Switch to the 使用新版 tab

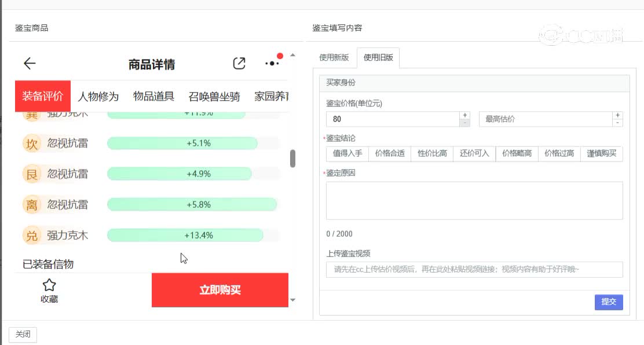[x=334, y=58]
